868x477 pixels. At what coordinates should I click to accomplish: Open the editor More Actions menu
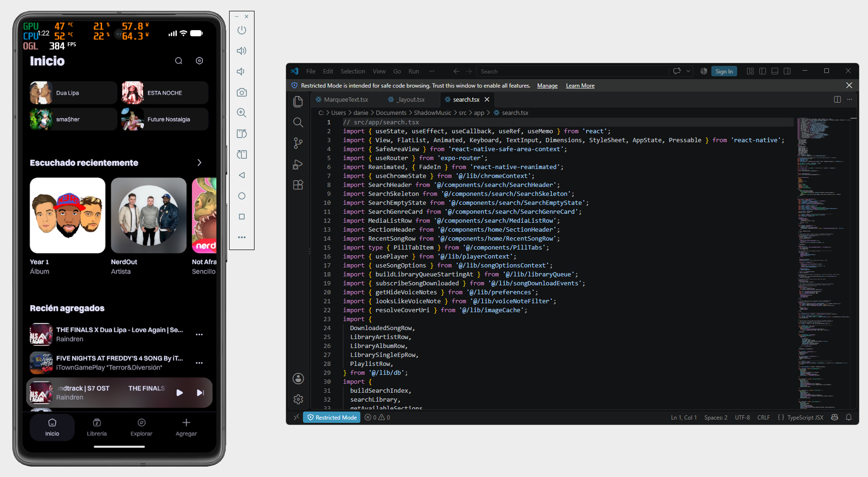[x=850, y=99]
